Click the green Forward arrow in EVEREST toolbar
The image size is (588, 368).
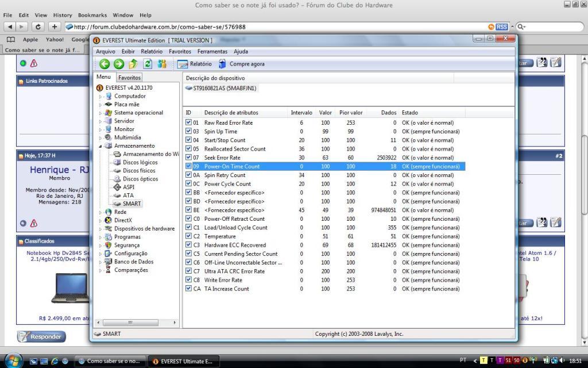pyautogui.click(x=119, y=64)
